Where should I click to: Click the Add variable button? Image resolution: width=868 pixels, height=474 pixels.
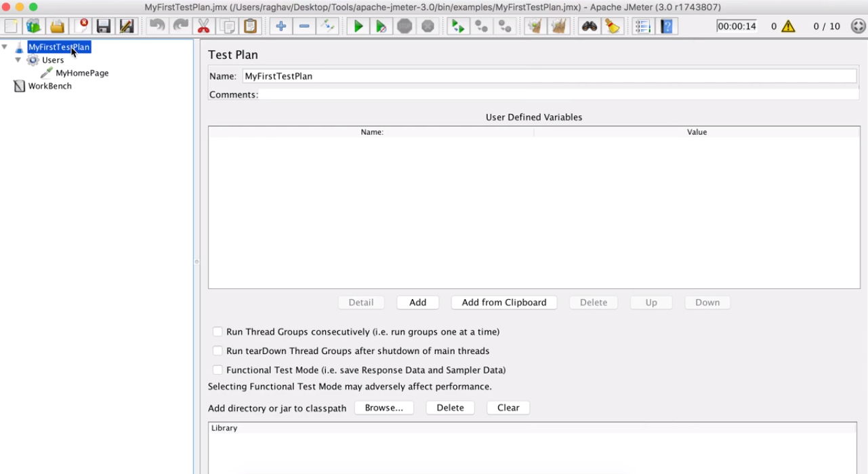[418, 302]
